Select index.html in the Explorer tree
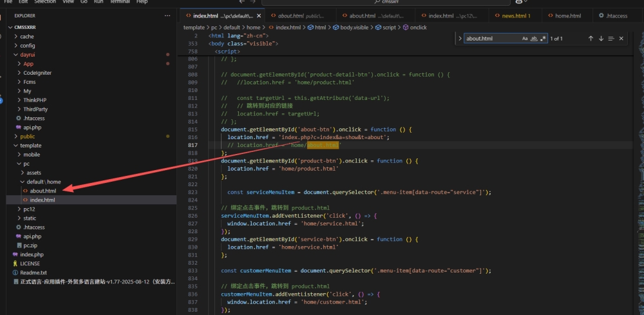 43,200
